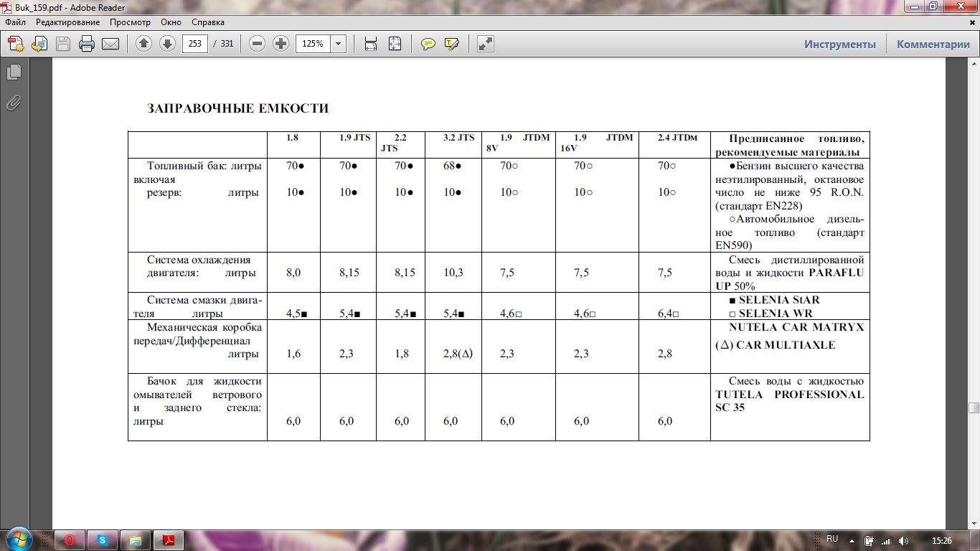This screenshot has height=551, width=980.
Task: Go to previous page arrow
Action: pyautogui.click(x=143, y=44)
